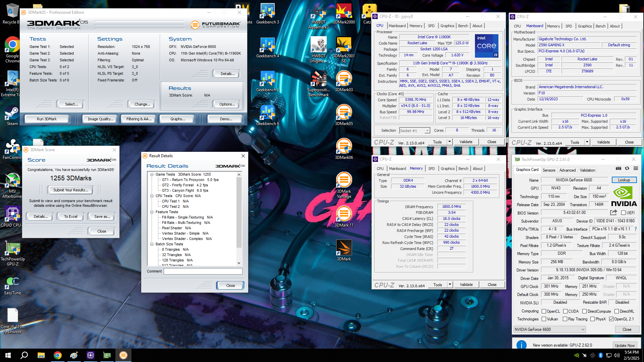
Task: Open the MSI Afterburner desktop icon
Action: (12, 185)
